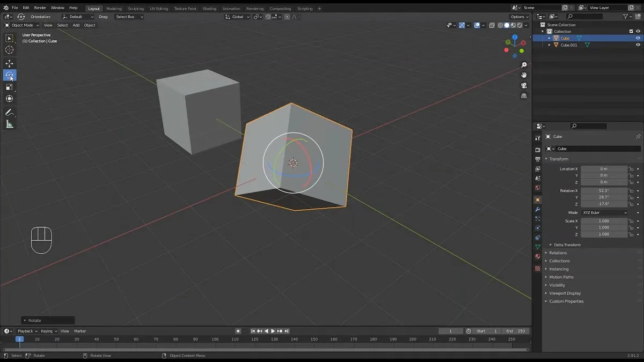The image size is (644, 362).
Task: Switch to the Sculpting workspace tab
Action: (136, 9)
